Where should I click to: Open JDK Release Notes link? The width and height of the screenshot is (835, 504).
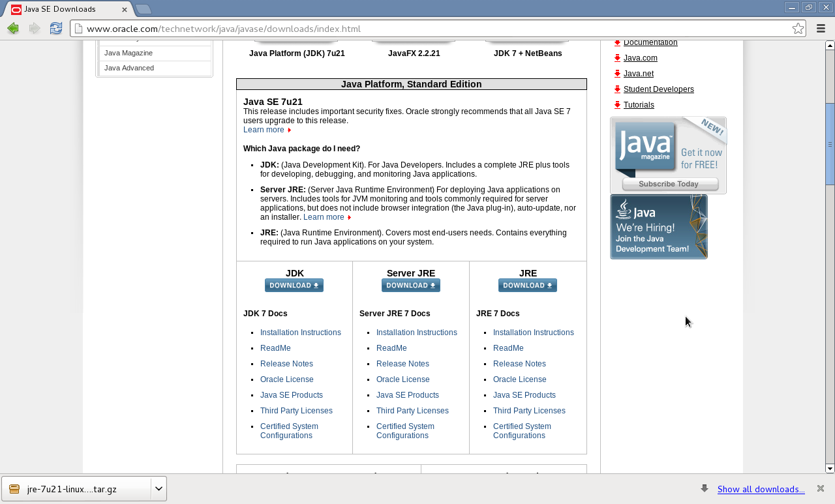pyautogui.click(x=286, y=364)
